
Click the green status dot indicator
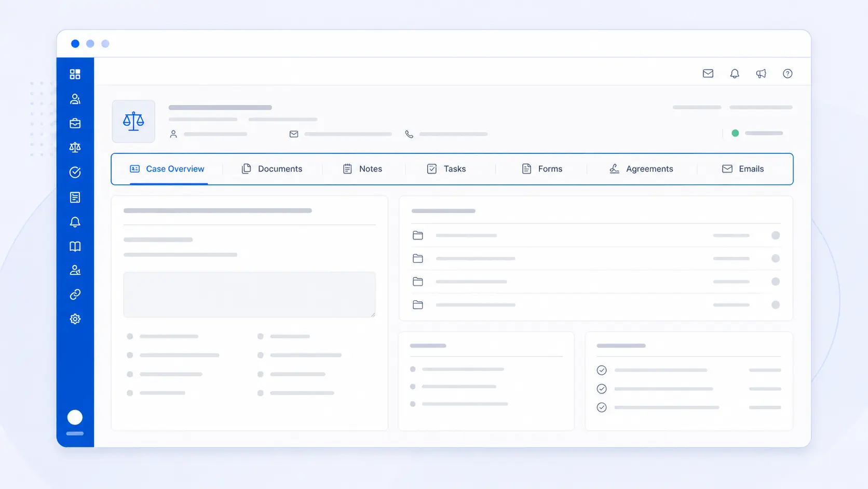pyautogui.click(x=735, y=133)
